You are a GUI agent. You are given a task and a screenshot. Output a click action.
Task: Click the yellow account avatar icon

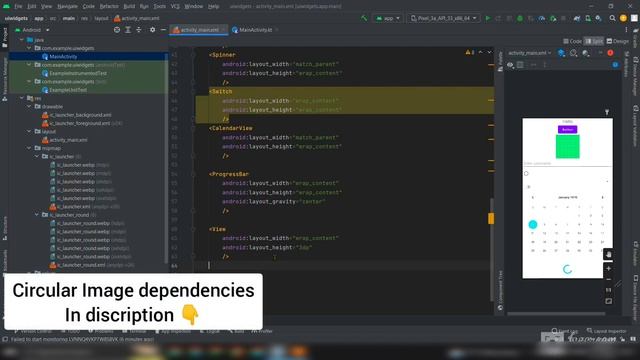pos(623,18)
